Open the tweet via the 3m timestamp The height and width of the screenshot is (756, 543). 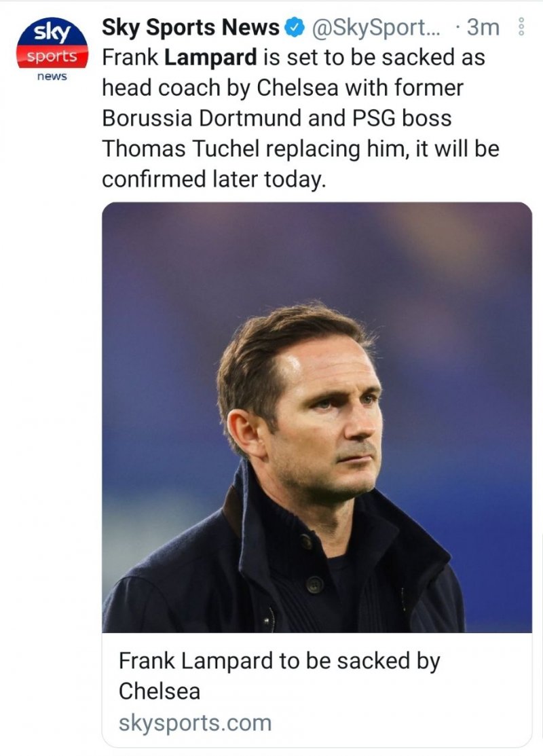(483, 28)
